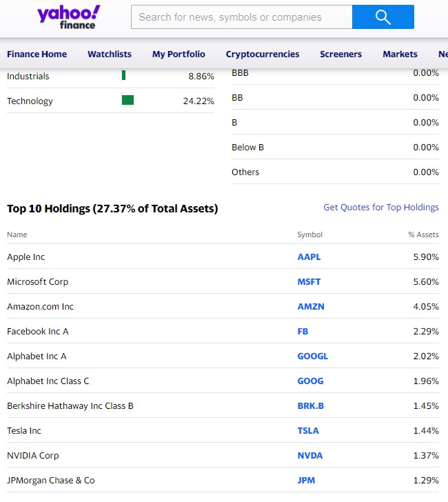Click the Below B bond rating row label
Image resolution: width=448 pixels, height=502 pixels.
click(x=247, y=148)
